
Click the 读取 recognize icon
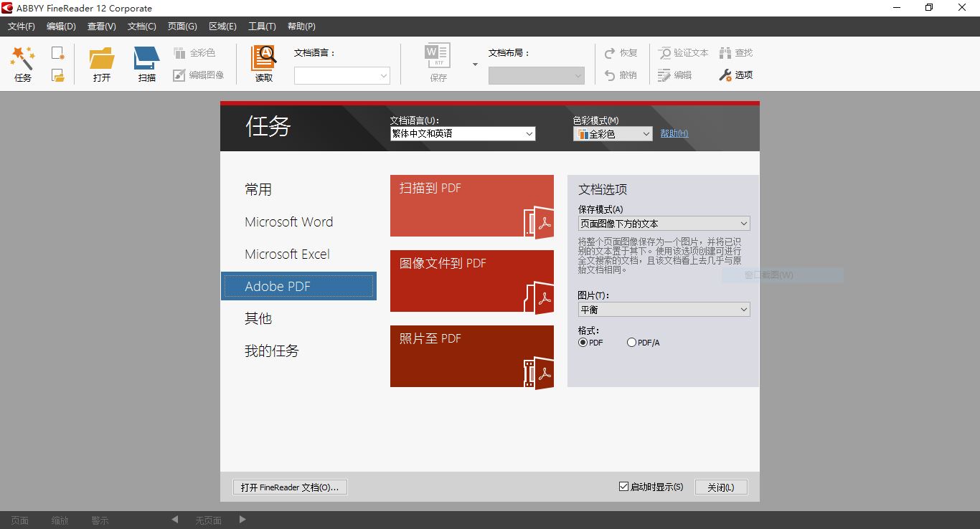click(264, 58)
